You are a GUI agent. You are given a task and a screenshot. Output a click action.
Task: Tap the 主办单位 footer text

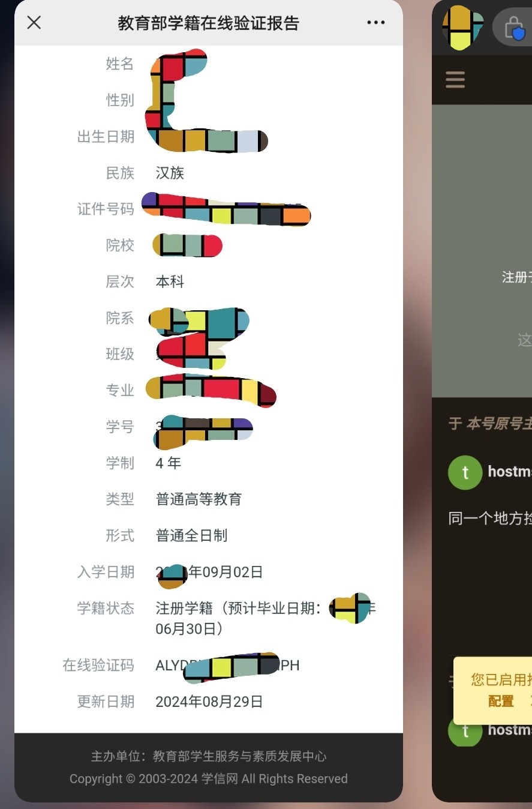[209, 756]
